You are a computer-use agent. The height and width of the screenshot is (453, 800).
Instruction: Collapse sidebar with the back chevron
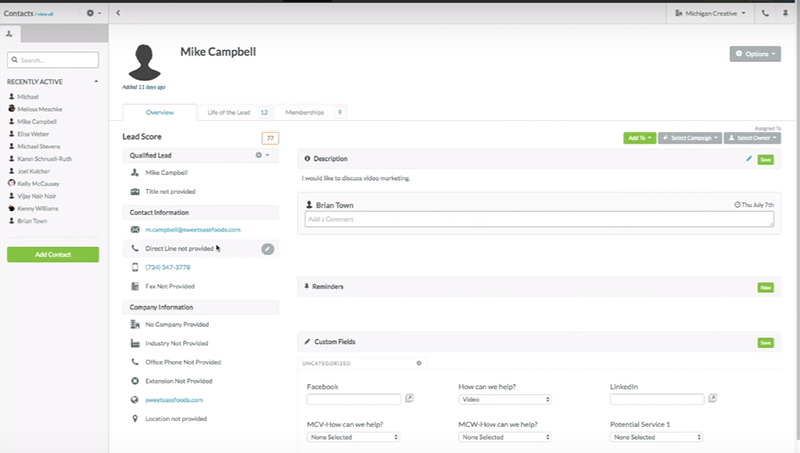point(118,13)
